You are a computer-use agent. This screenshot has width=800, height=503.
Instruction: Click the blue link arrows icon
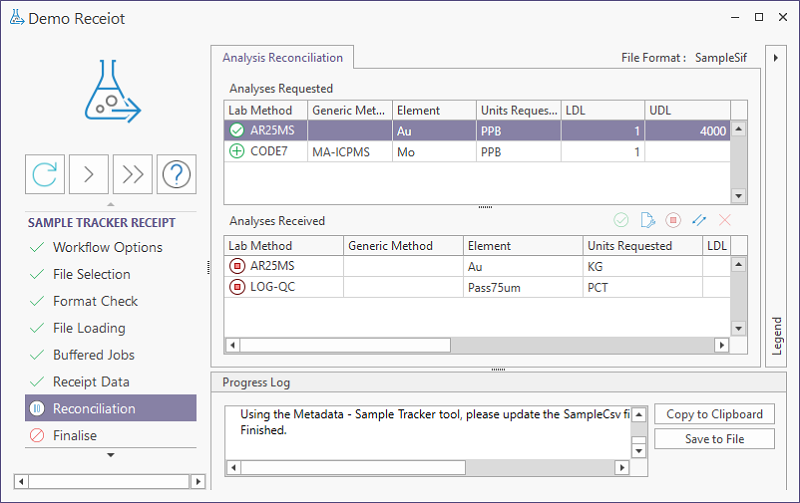point(699,220)
